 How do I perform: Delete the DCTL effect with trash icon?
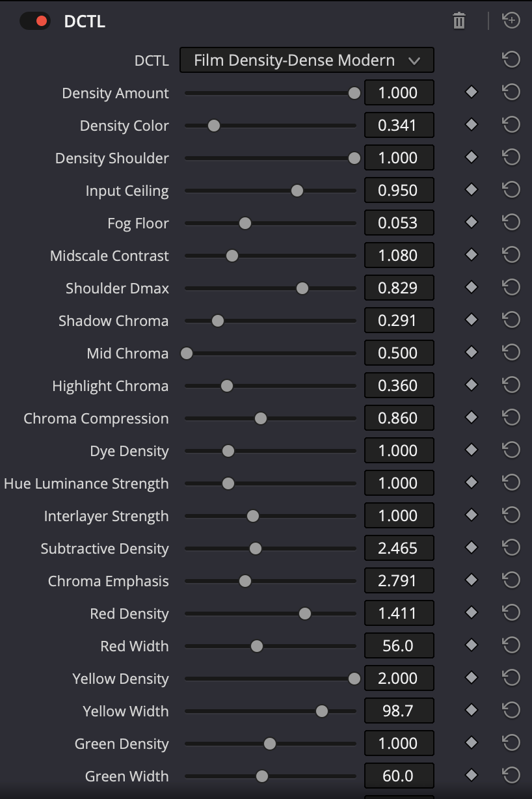459,21
